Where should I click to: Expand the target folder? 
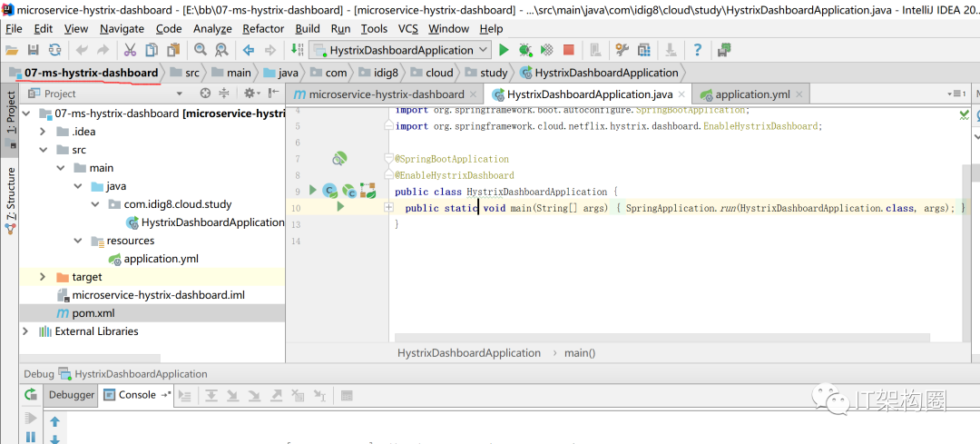pos(43,276)
